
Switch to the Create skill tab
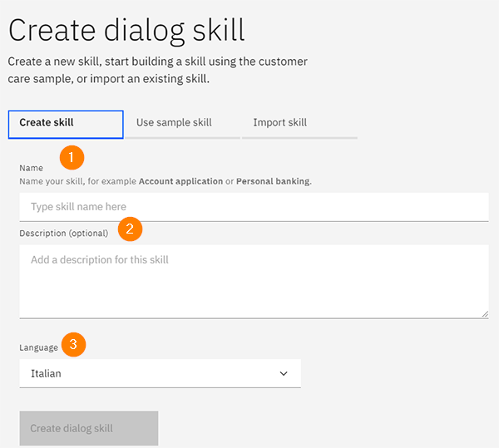[66, 123]
